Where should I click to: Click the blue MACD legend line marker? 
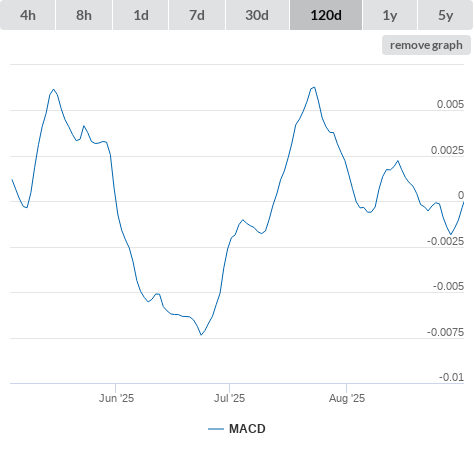tap(216, 429)
